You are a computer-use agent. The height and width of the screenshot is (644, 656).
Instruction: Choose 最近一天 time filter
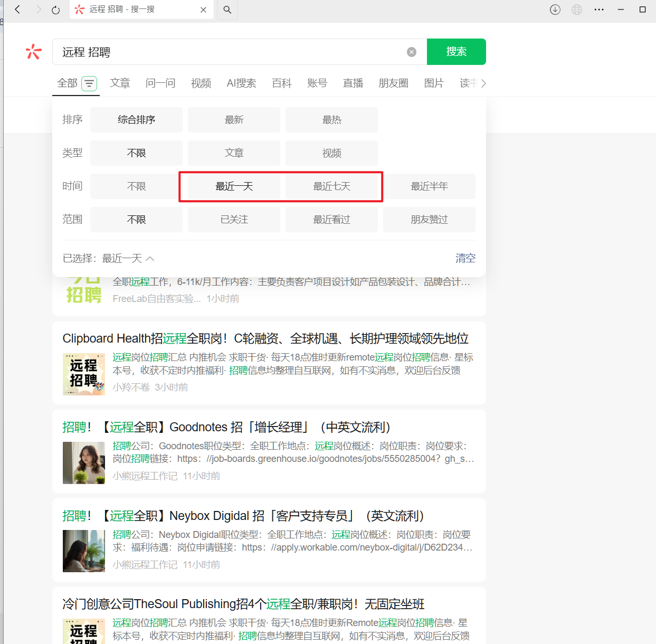pos(234,186)
